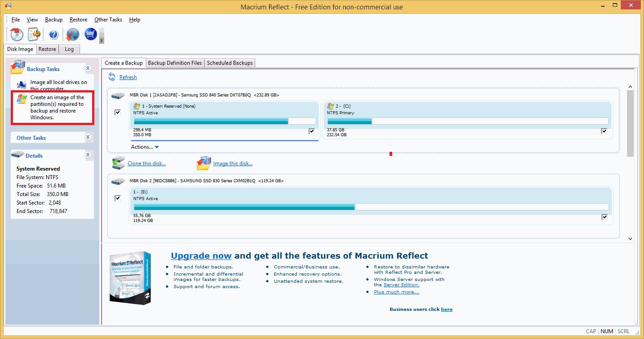The height and width of the screenshot is (339, 644).
Task: Click the Clone this disk... link
Action: [147, 163]
